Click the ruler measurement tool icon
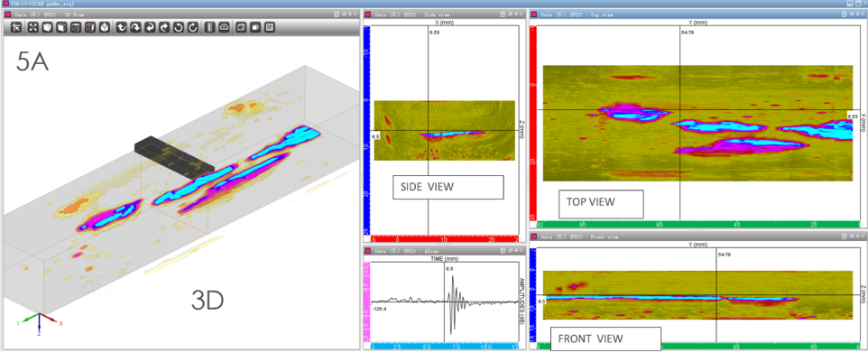The width and height of the screenshot is (868, 353). [209, 27]
